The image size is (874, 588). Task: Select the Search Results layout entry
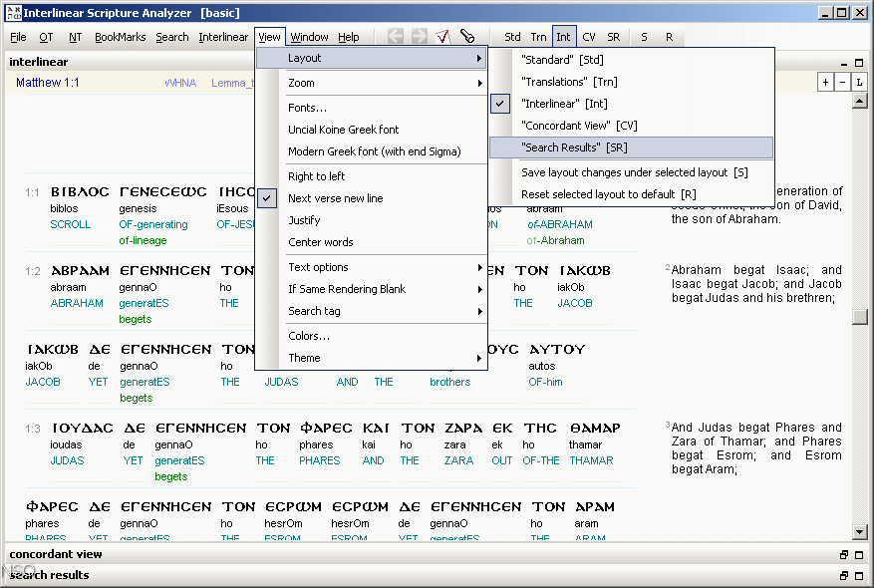(x=571, y=147)
